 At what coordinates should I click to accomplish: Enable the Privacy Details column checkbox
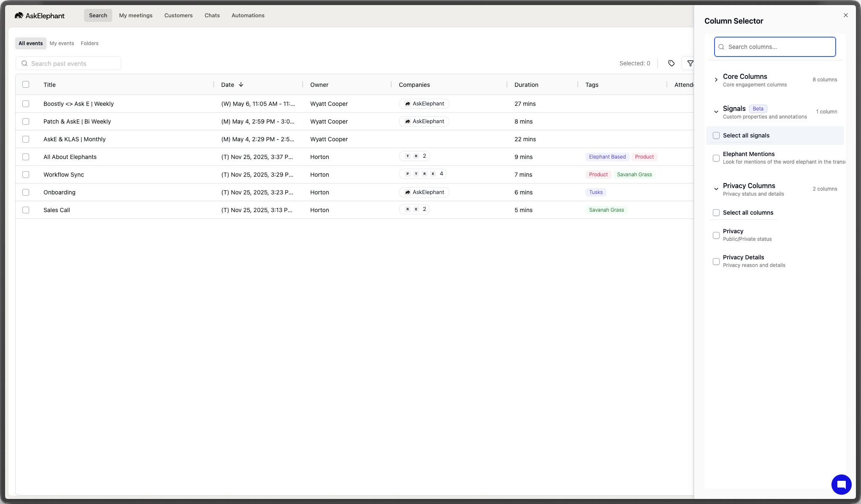pos(716,261)
